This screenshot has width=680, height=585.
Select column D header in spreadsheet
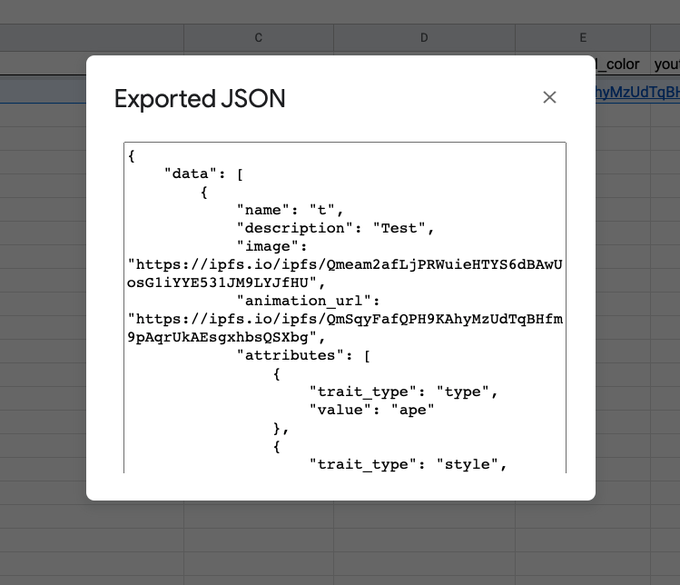click(x=424, y=38)
